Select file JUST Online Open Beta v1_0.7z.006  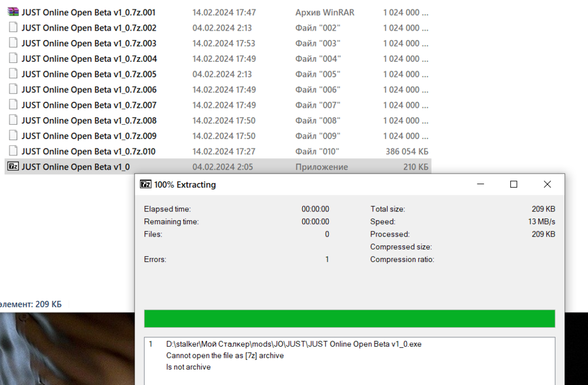(89, 89)
